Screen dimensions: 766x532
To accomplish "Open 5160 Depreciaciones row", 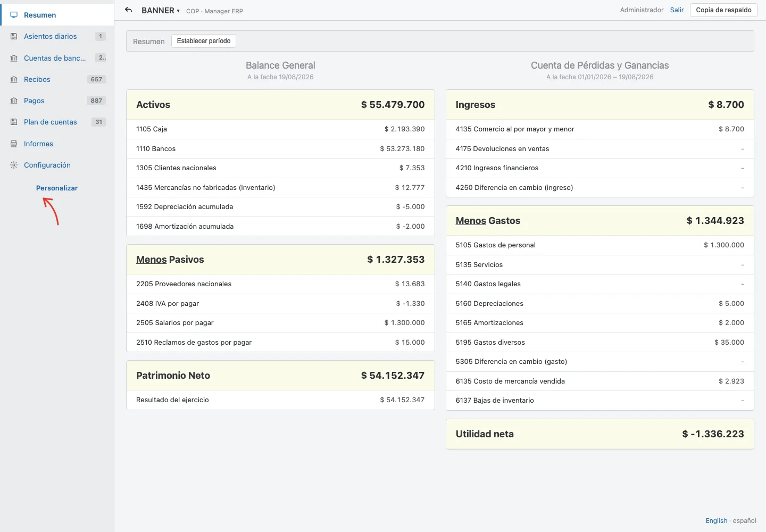I will coord(600,304).
